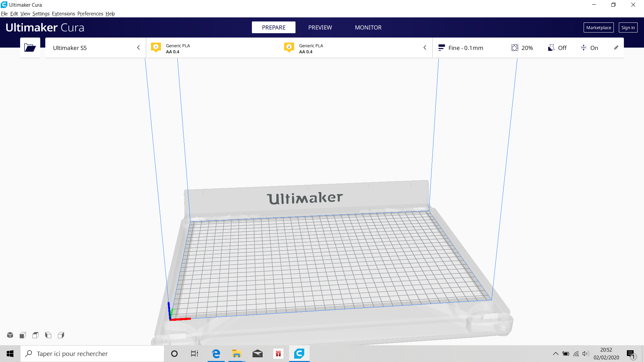This screenshot has height=362, width=644.
Task: Select the top view cube icon
Action: tap(36, 335)
